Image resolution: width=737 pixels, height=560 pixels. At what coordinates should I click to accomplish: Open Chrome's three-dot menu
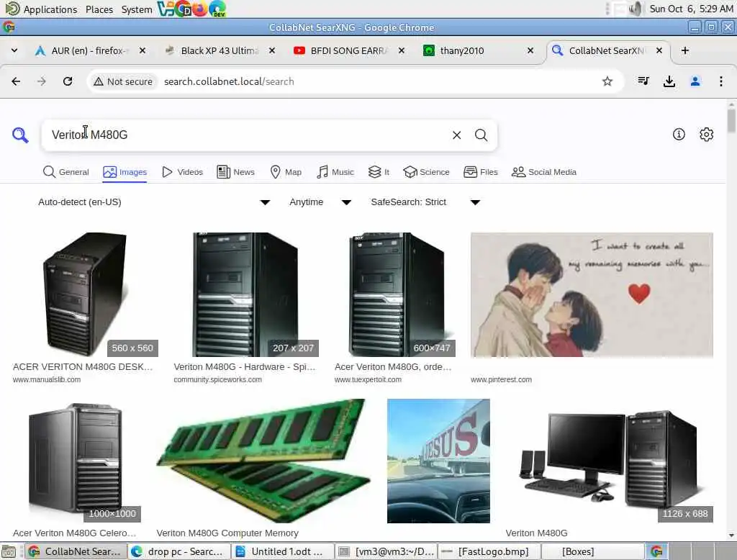pyautogui.click(x=721, y=81)
